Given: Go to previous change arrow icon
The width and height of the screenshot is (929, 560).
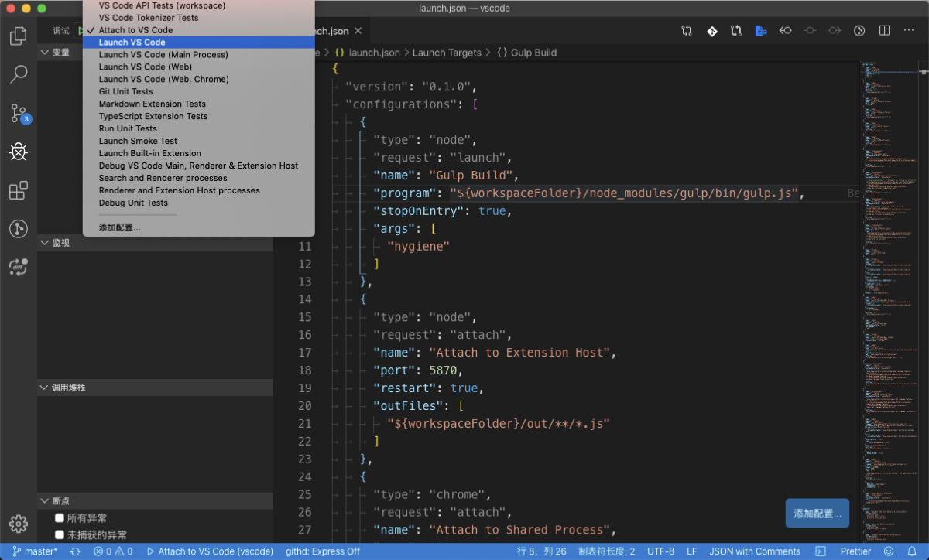Looking at the screenshot, I should pos(785,31).
